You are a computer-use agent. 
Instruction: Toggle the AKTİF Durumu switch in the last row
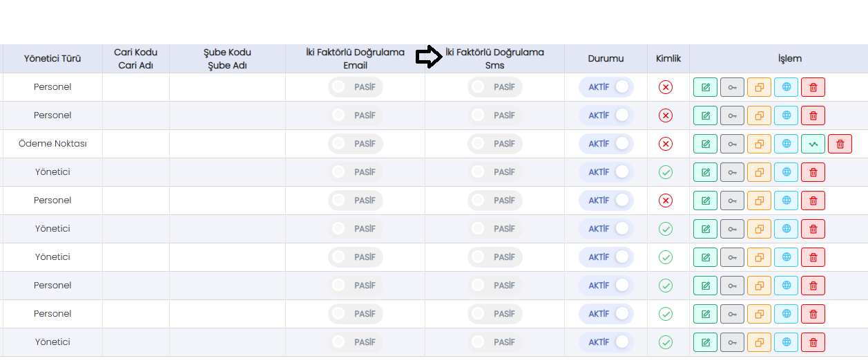click(606, 342)
